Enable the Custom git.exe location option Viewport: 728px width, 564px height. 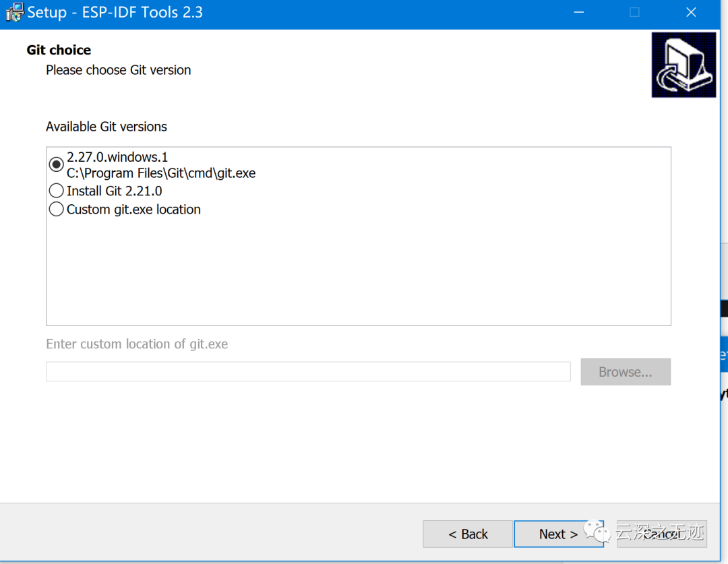tap(57, 210)
